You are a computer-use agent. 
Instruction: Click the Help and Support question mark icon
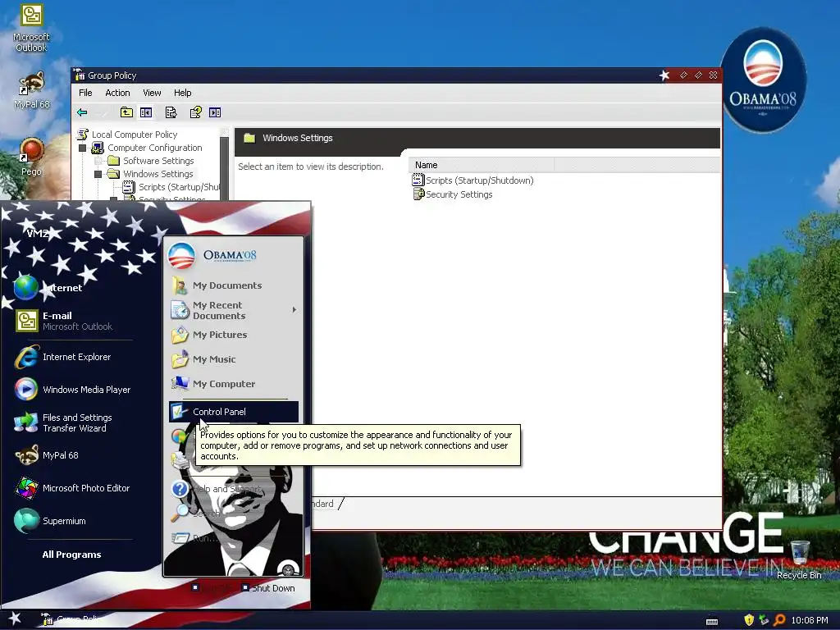[180, 489]
